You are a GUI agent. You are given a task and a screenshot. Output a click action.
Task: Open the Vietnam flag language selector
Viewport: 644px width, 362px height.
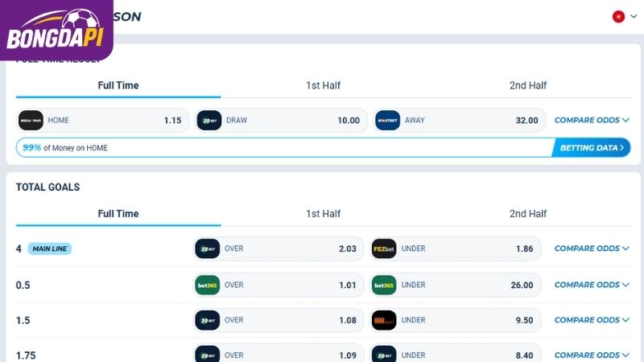[625, 16]
